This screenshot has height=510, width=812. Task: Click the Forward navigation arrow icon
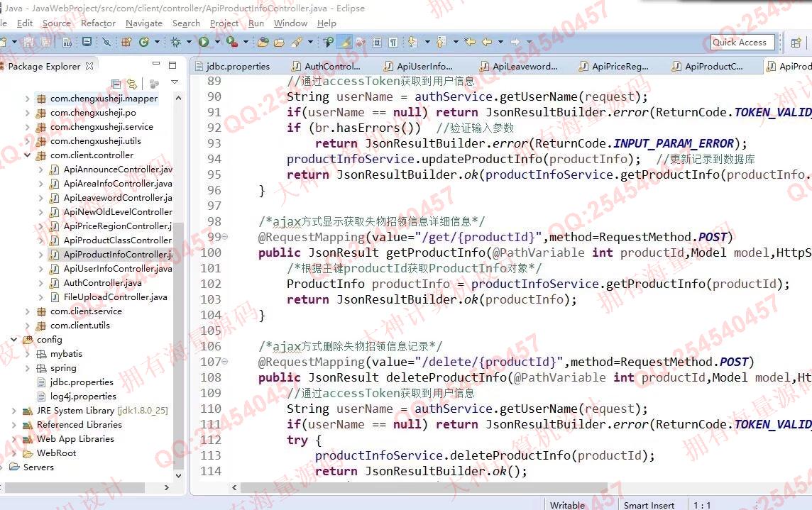tap(515, 42)
